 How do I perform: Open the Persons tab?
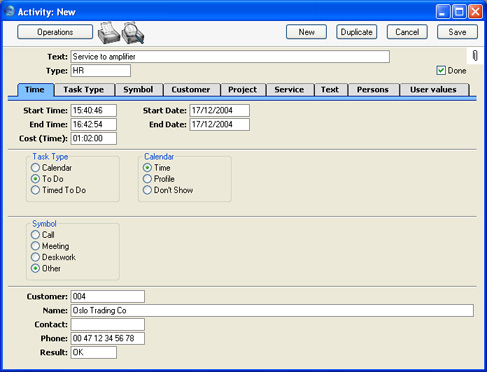click(x=373, y=90)
